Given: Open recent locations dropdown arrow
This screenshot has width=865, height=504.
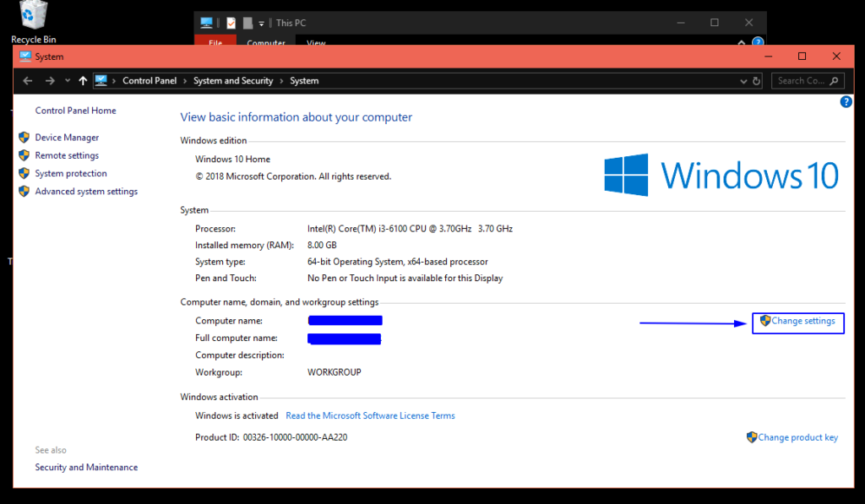Looking at the screenshot, I should click(x=68, y=80).
